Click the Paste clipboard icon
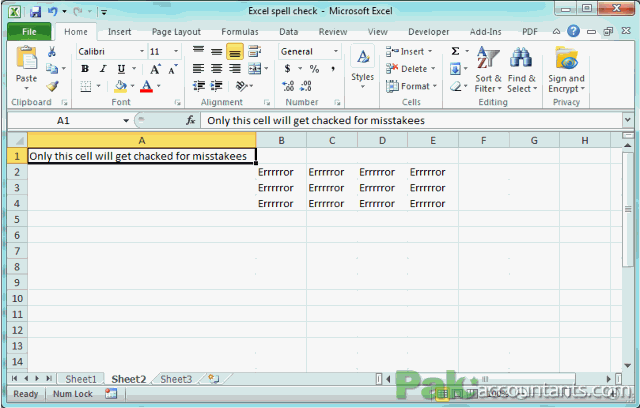The height and width of the screenshot is (408, 640). 27,58
